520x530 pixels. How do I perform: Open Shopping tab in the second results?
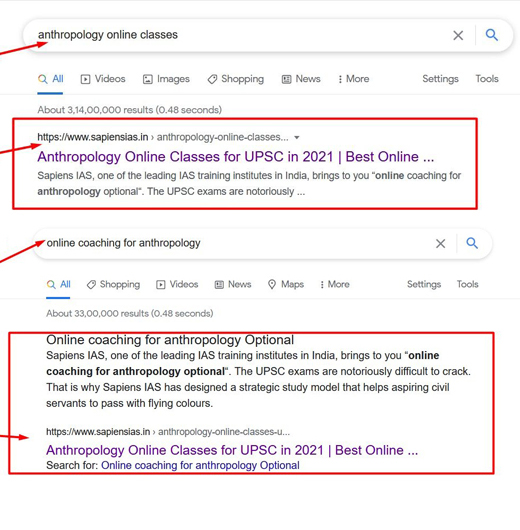click(113, 284)
